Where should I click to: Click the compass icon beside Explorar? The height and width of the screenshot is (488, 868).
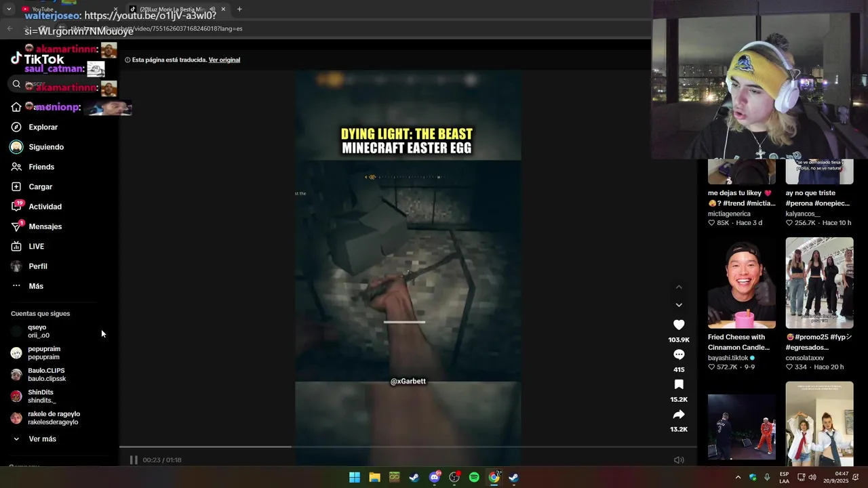(x=16, y=127)
